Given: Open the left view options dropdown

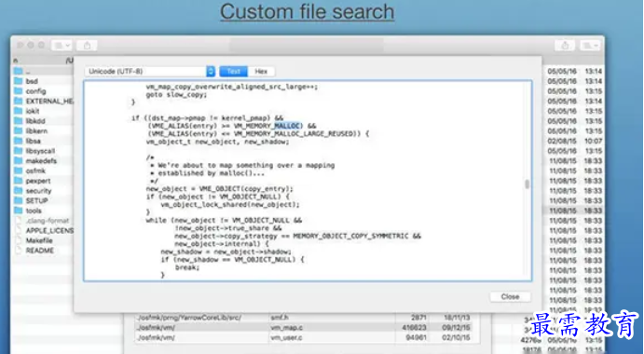Looking at the screenshot, I should pyautogui.click(x=62, y=45).
